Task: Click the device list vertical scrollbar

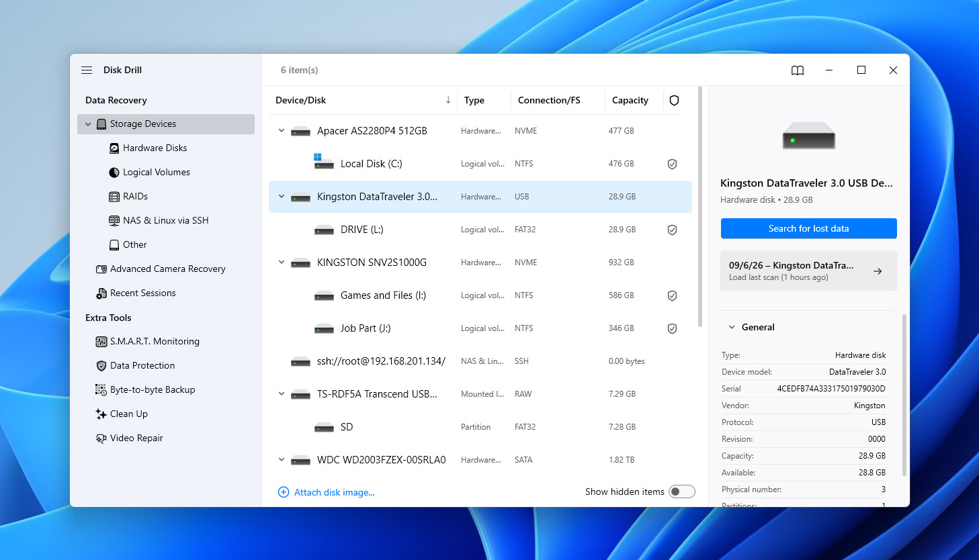Action: pyautogui.click(x=700, y=207)
